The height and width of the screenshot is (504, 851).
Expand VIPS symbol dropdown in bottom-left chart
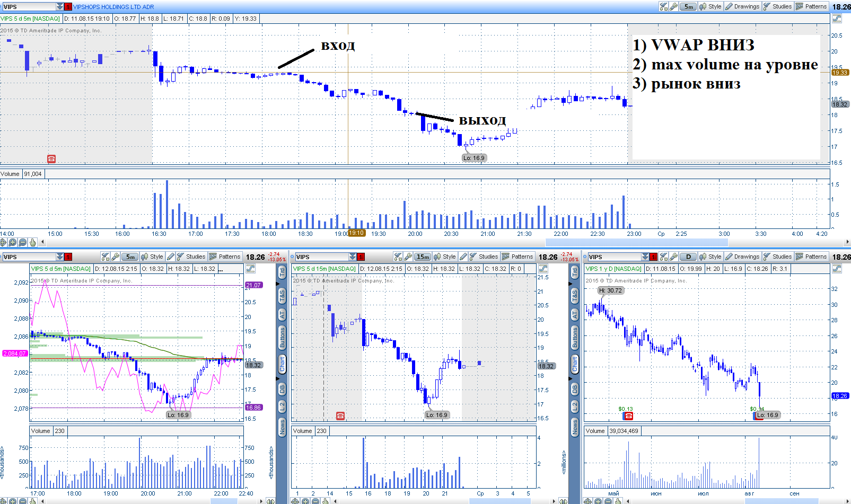(59, 257)
